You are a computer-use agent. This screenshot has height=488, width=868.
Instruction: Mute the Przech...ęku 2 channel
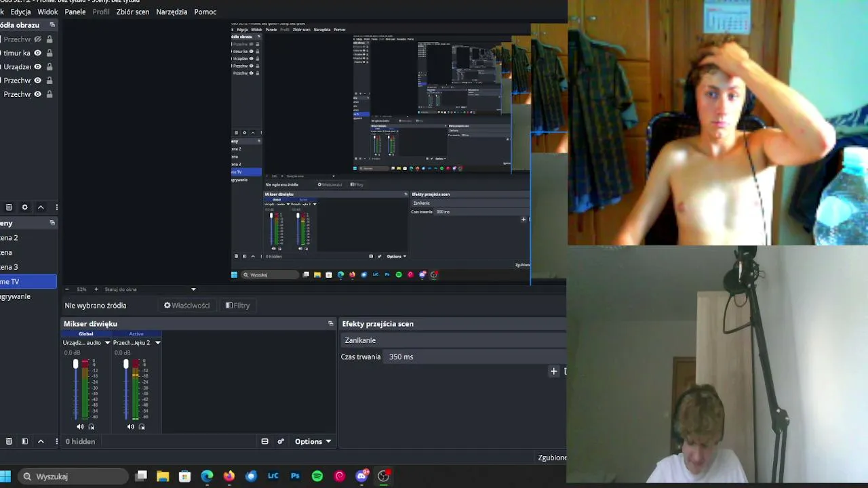pyautogui.click(x=130, y=427)
